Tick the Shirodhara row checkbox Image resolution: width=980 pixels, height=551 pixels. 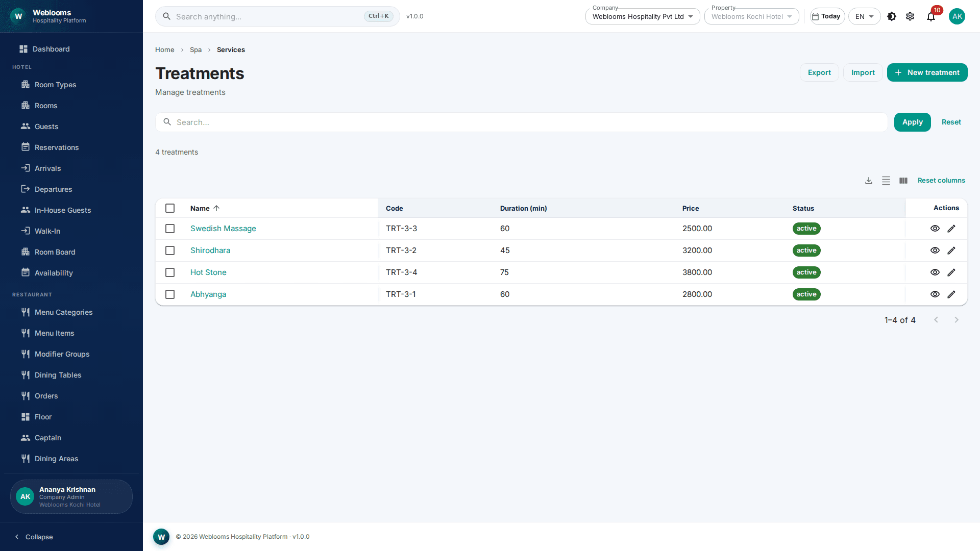[170, 251]
